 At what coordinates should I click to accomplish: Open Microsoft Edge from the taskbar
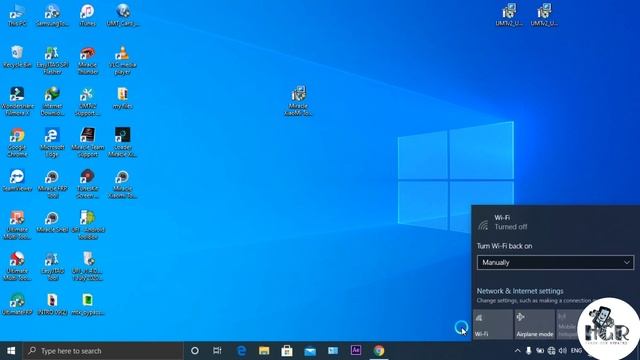241,351
